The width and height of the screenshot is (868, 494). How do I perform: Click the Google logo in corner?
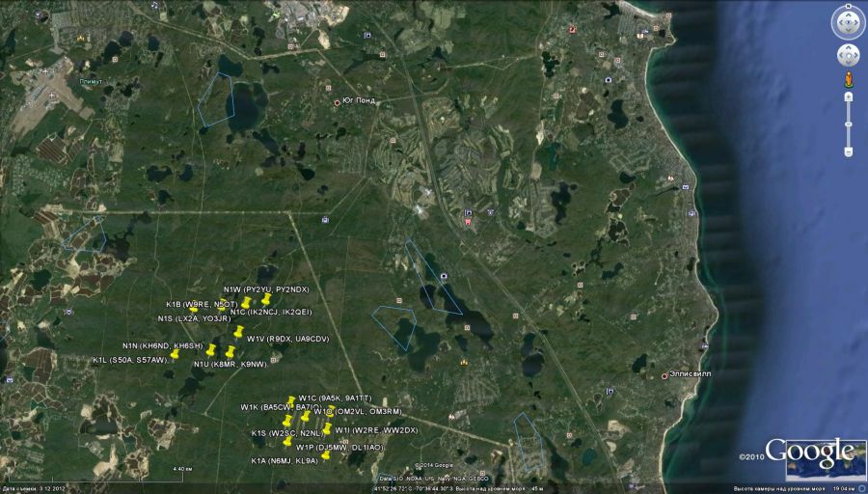click(809, 453)
